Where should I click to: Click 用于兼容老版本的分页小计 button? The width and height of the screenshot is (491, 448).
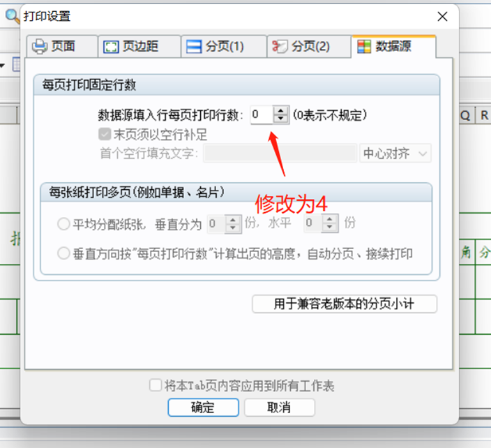click(x=344, y=304)
